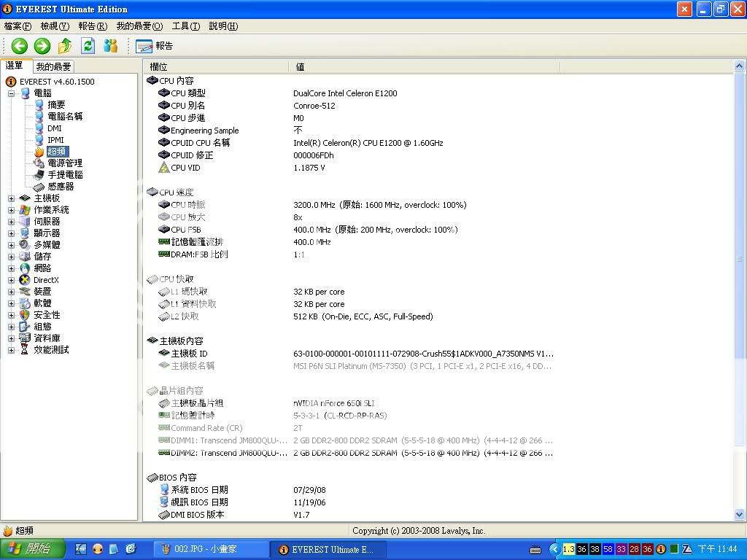Open the 說明(H) menu
The height and width of the screenshot is (560, 747).
click(223, 26)
